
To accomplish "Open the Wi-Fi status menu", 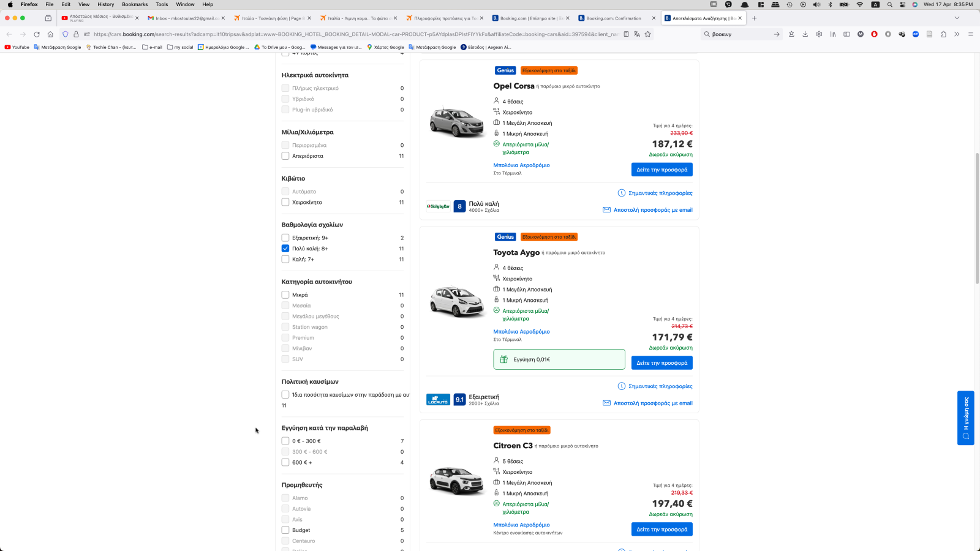I will pyautogui.click(x=860, y=4).
